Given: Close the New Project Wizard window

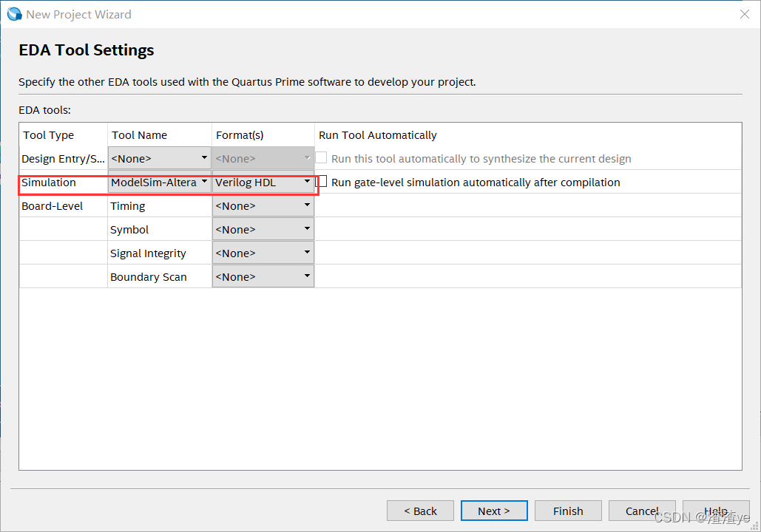Looking at the screenshot, I should pyautogui.click(x=745, y=14).
